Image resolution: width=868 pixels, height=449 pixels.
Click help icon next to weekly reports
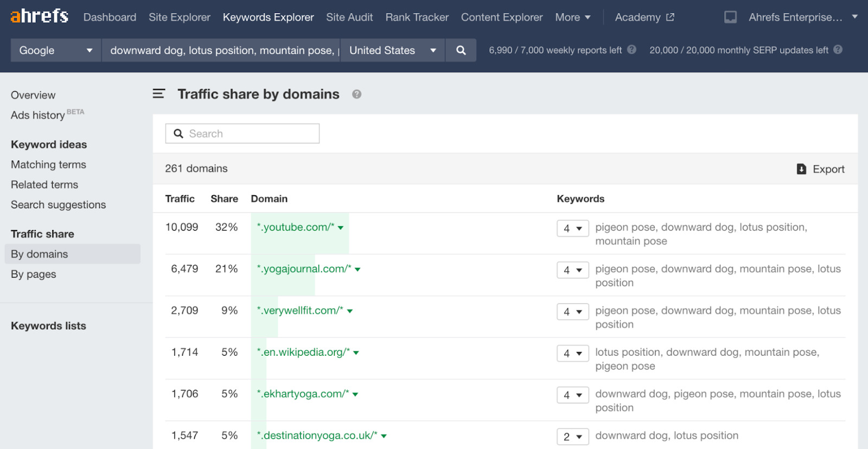point(631,50)
